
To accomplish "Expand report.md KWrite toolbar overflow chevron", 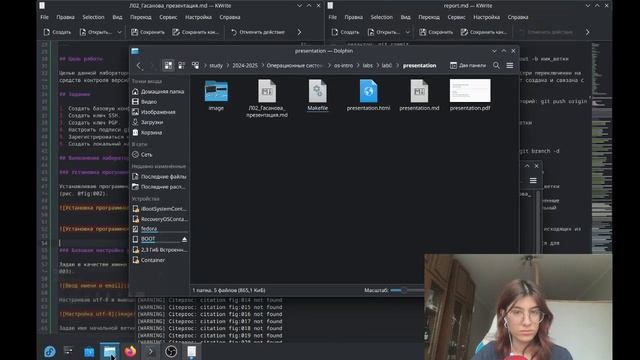I will point(588,32).
